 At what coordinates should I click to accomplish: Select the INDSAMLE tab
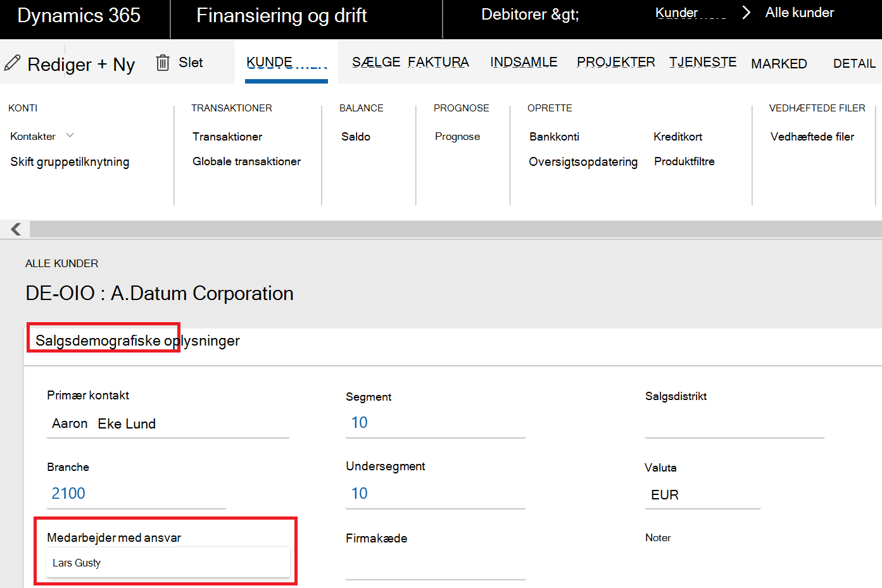(524, 62)
